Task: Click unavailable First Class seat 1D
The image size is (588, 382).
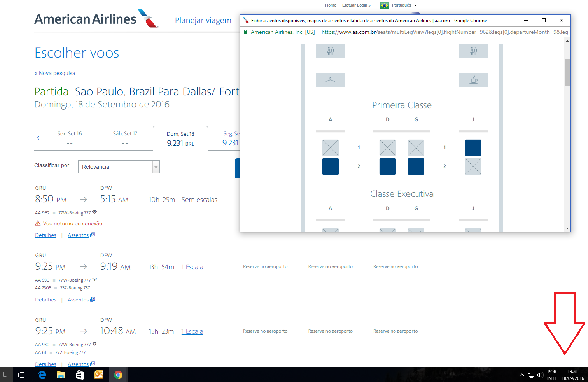Action: [387, 148]
